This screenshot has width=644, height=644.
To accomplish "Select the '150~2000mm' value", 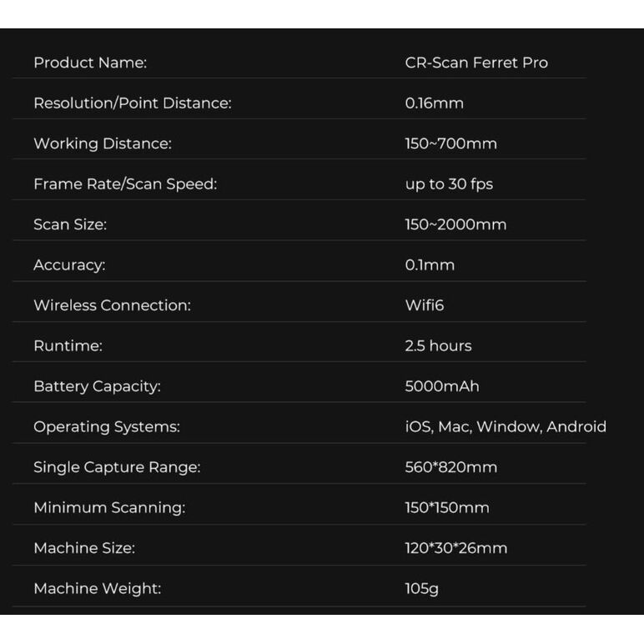I will point(455,224).
